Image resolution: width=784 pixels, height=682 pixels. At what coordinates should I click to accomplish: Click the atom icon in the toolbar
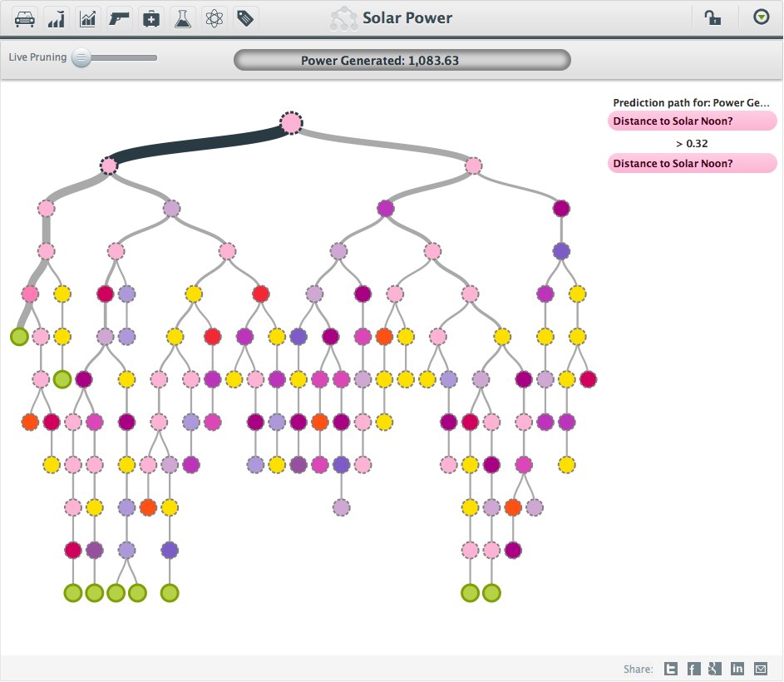pyautogui.click(x=214, y=17)
